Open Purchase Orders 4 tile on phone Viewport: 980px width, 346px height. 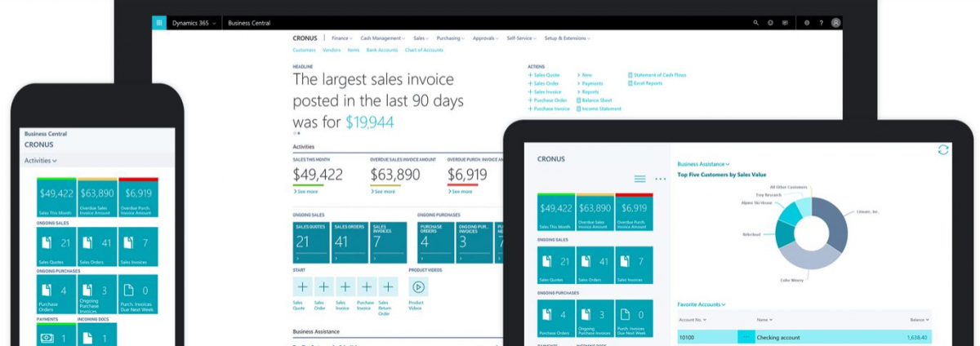pos(56,294)
